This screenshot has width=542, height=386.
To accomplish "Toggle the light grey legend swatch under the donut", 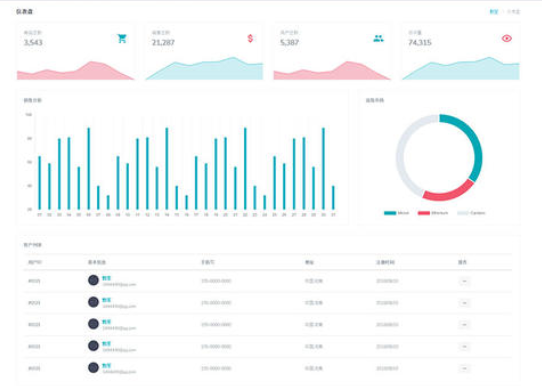I will 463,213.
